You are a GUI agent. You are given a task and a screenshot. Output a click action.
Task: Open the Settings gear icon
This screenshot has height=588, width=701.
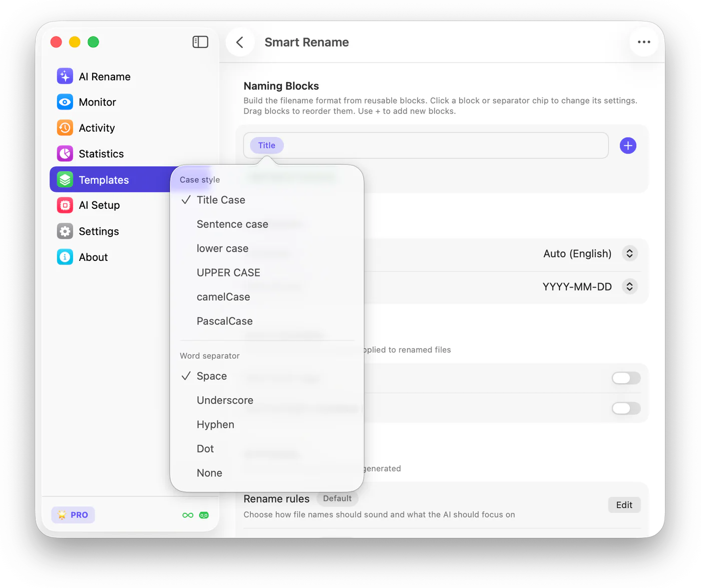pos(65,231)
